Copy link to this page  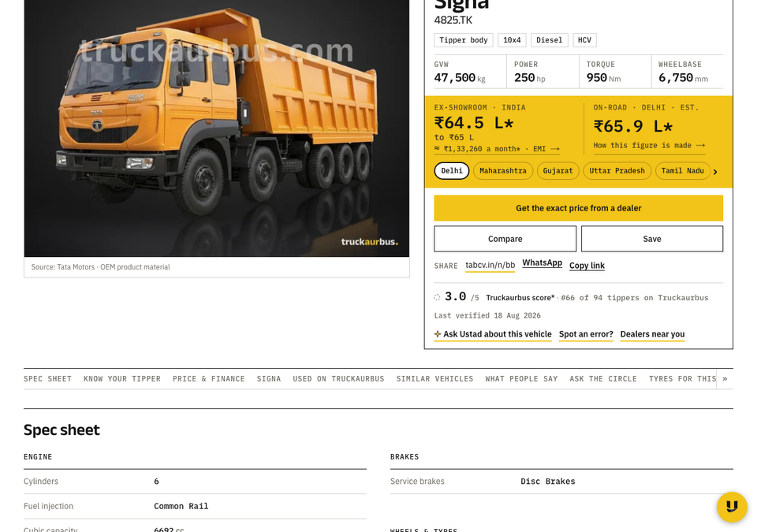tap(587, 266)
